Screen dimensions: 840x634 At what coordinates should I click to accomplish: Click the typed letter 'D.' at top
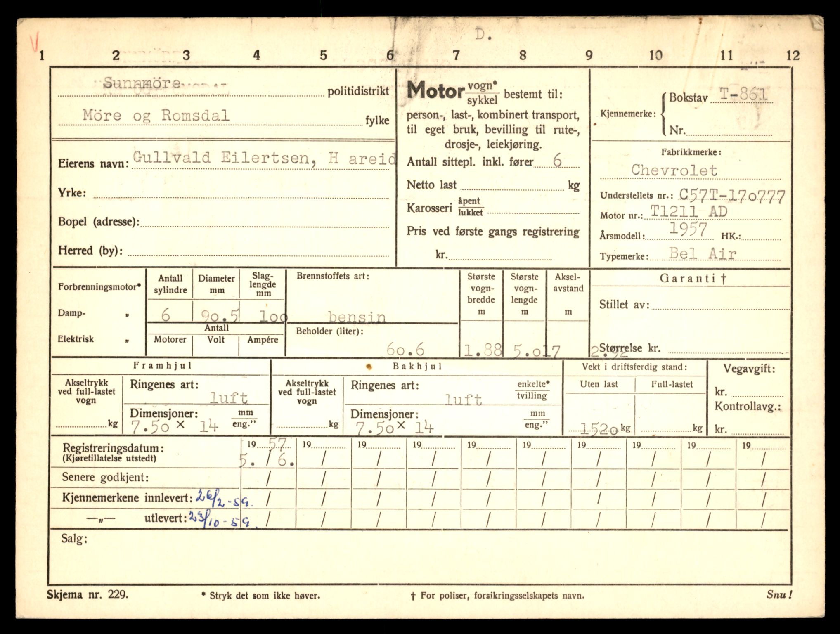pos(483,35)
